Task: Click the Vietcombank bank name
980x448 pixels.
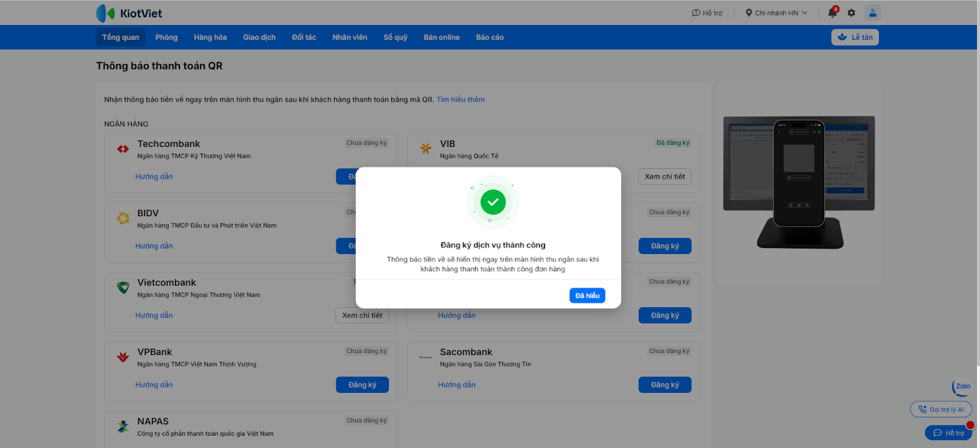Action: point(167,283)
